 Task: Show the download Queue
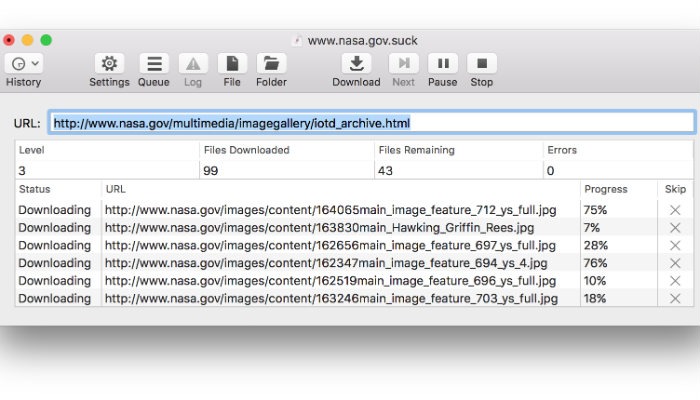(154, 64)
